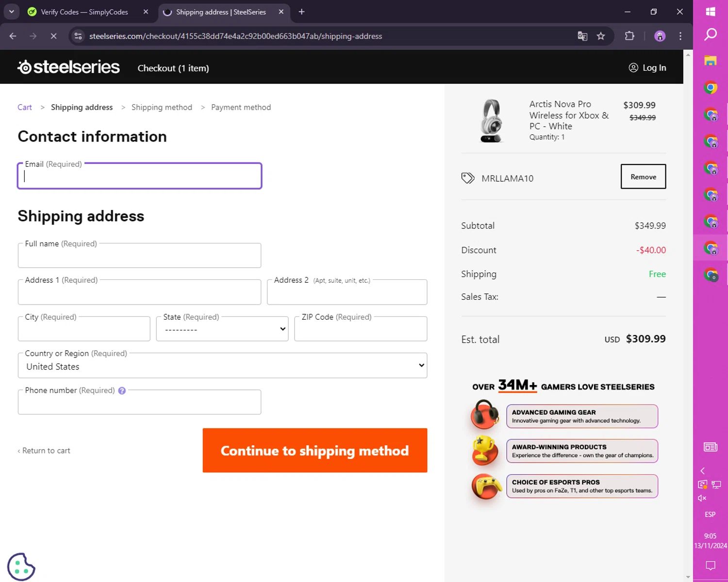Open the news widget icon in the taskbar
The image size is (728, 582).
[x=711, y=447]
